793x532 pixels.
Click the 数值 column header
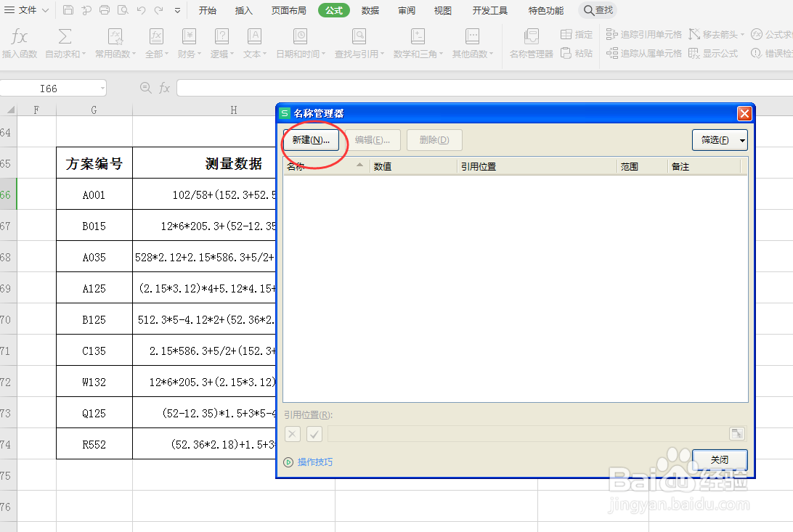413,166
